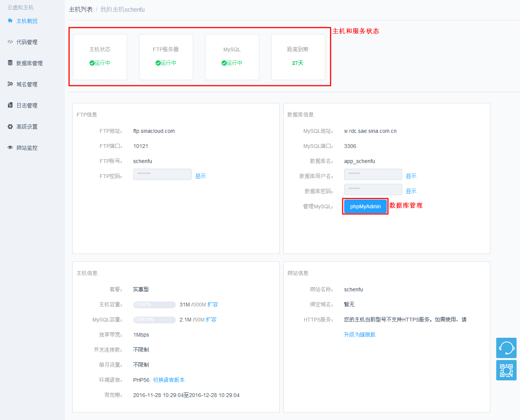Open the QR code scan widget
This screenshot has height=420, width=520.
tap(506, 370)
